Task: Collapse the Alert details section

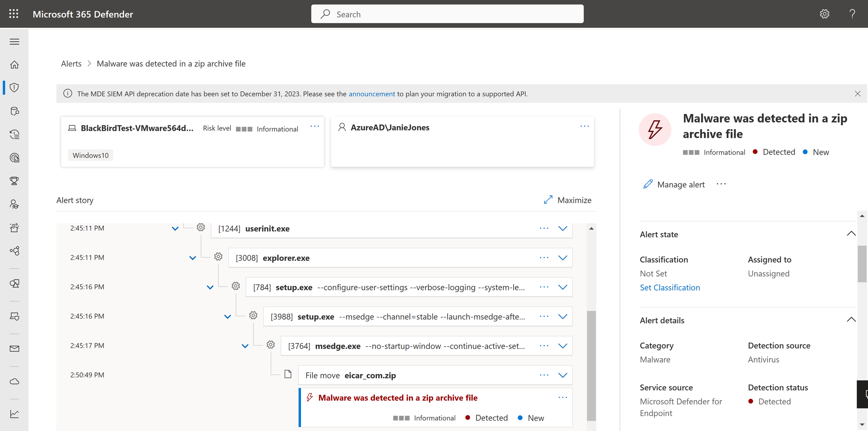Action: point(851,320)
